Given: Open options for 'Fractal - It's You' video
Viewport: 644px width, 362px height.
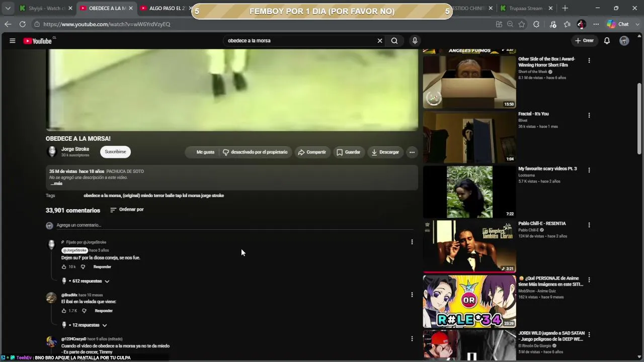Looking at the screenshot, I should tap(589, 115).
